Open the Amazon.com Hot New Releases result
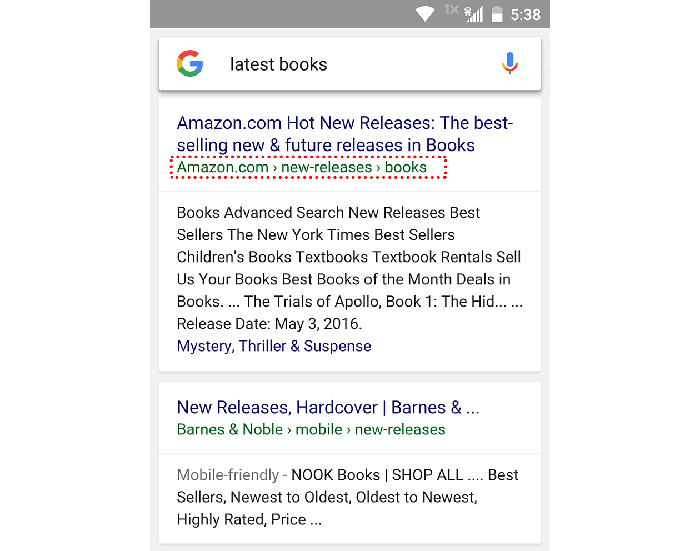 click(344, 134)
